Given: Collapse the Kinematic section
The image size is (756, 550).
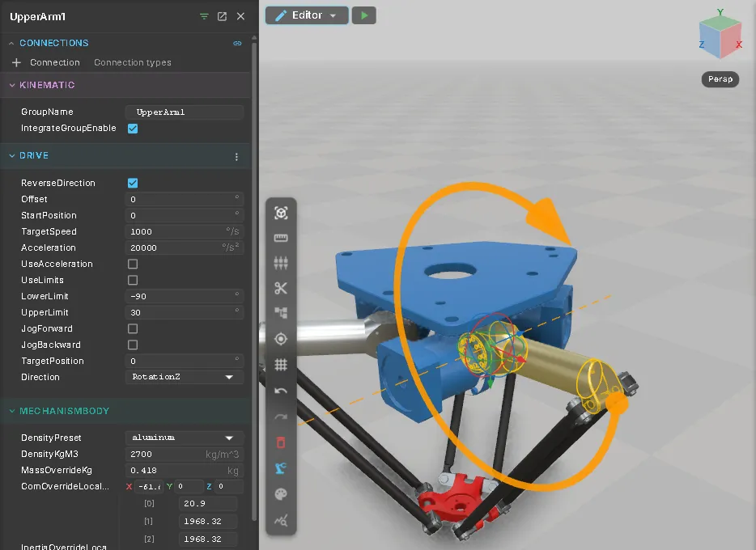Looking at the screenshot, I should pyautogui.click(x=12, y=85).
